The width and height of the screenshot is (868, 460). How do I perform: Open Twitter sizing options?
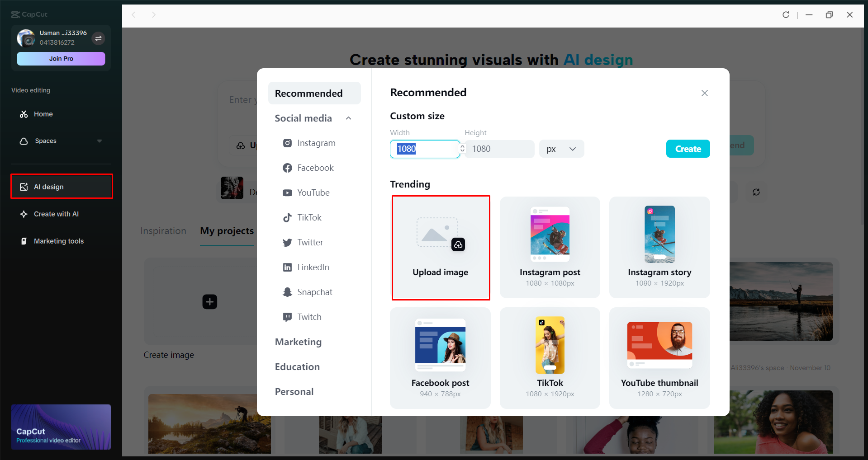(310, 242)
